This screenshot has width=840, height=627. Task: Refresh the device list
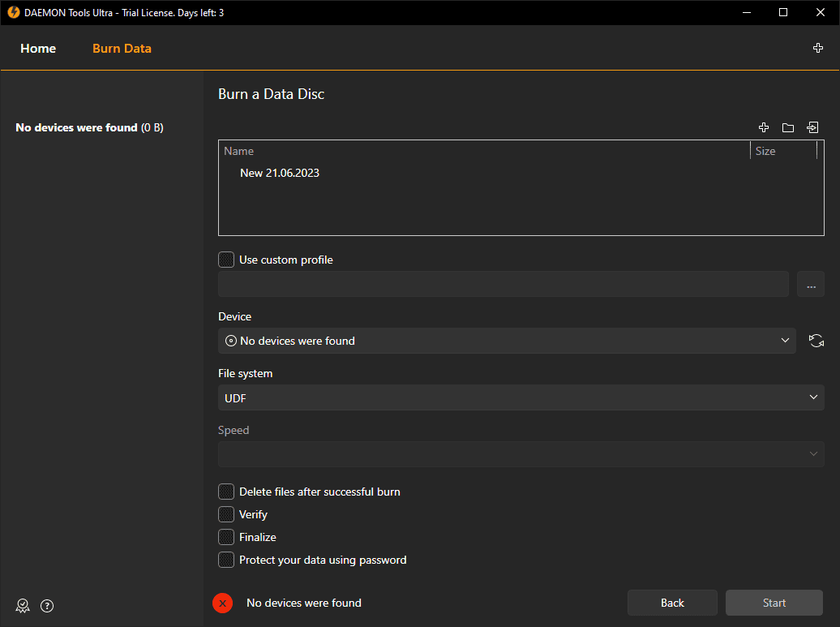(x=816, y=341)
